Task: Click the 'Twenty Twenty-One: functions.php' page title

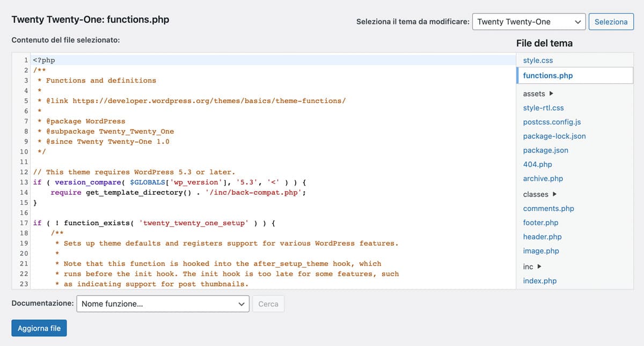Action: tap(90, 20)
